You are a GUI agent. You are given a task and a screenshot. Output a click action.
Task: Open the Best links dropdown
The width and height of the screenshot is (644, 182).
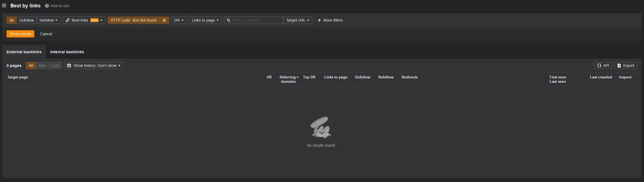84,20
